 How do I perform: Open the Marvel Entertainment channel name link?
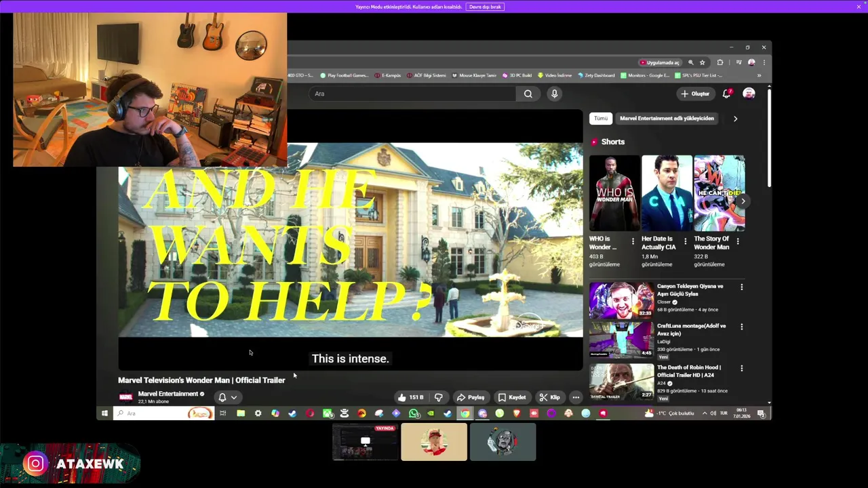[168, 394]
